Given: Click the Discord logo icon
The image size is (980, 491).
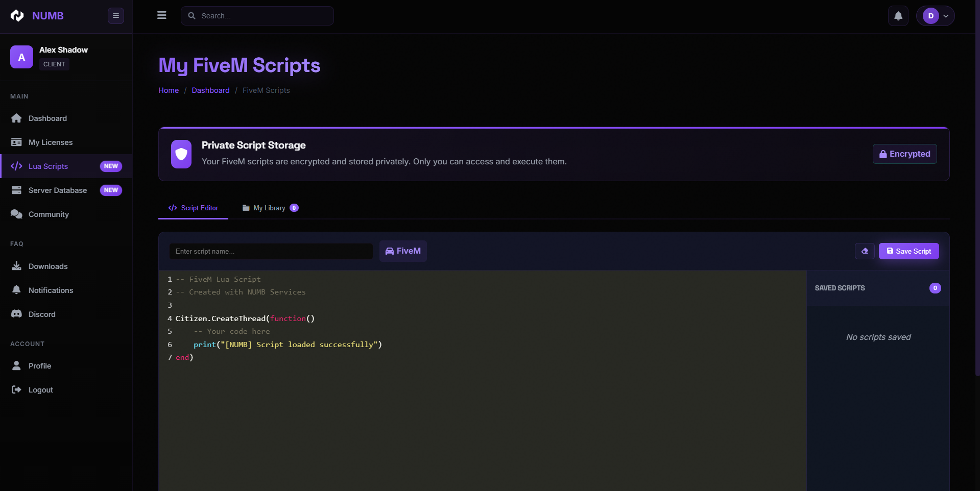Looking at the screenshot, I should pos(16,314).
